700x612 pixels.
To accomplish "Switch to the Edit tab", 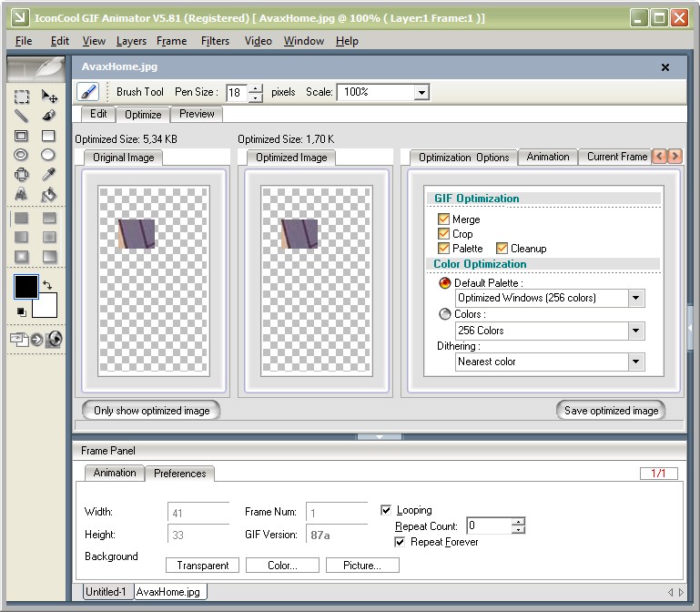I will point(98,114).
